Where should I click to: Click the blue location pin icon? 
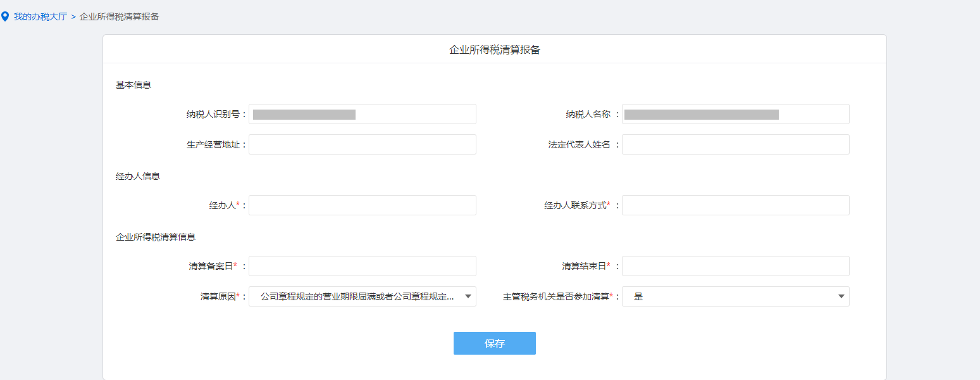point(6,16)
